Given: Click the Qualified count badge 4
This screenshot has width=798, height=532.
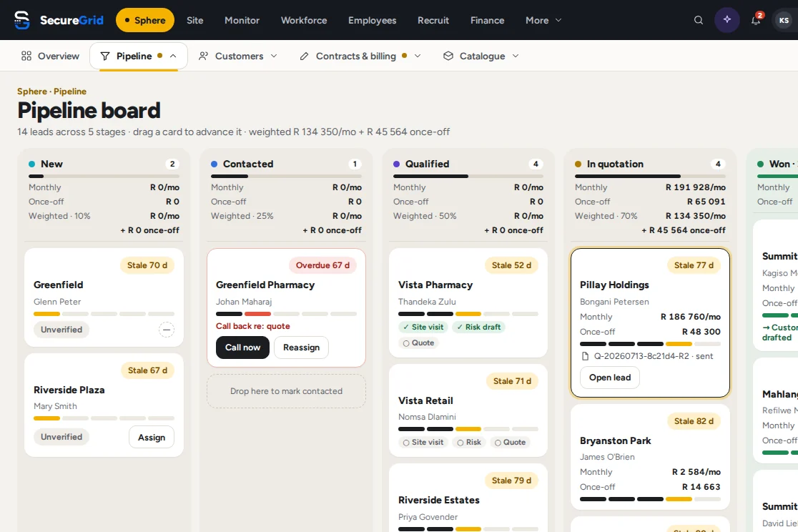Looking at the screenshot, I should (536, 164).
